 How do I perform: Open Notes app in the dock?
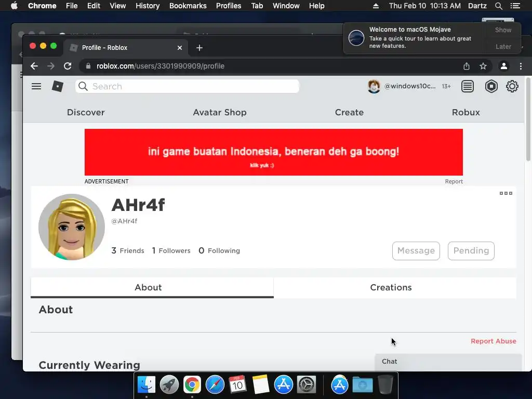(261, 385)
